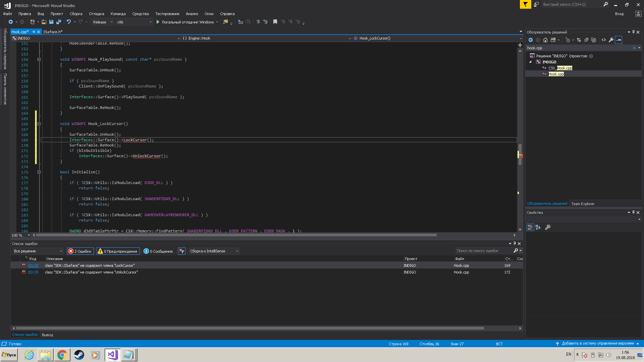Open the Отладка menu
644x362 pixels.
click(96, 14)
